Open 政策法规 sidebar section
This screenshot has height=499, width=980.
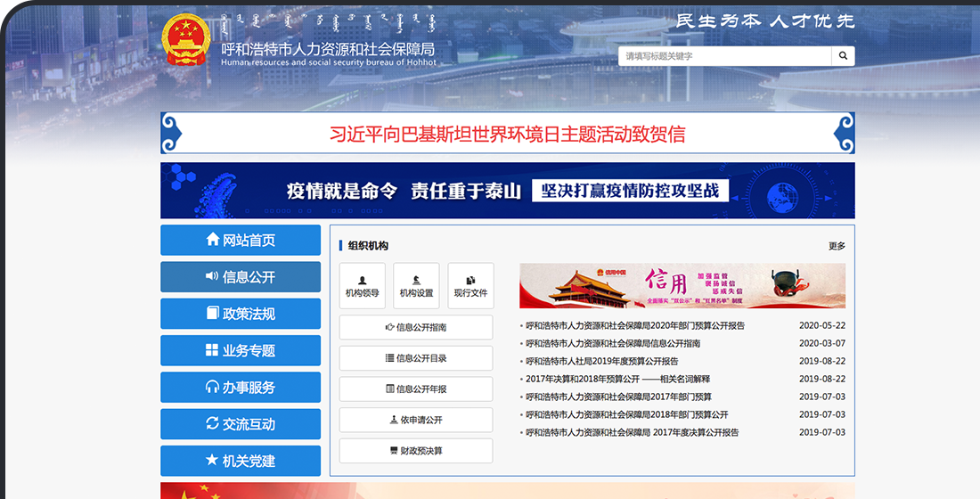(241, 314)
